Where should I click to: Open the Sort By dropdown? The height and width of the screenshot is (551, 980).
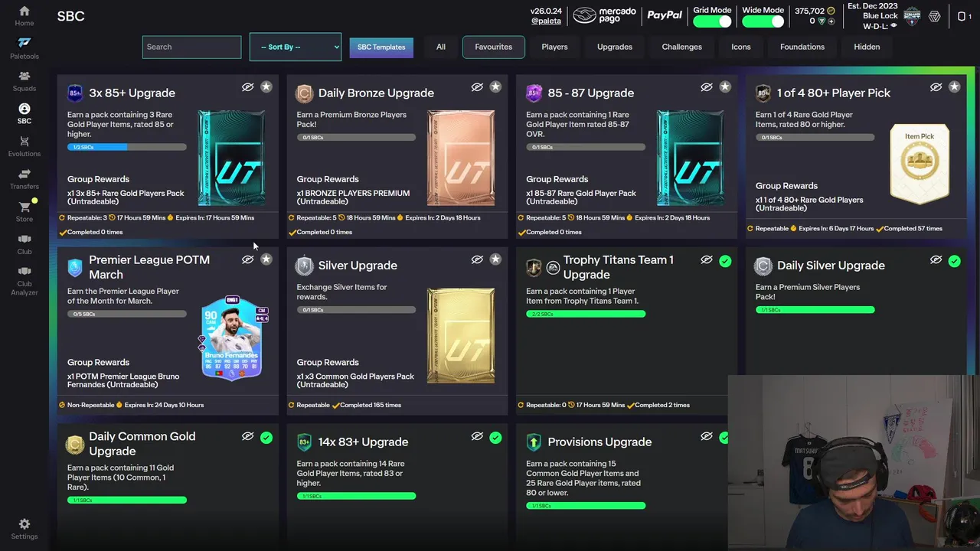[296, 47]
